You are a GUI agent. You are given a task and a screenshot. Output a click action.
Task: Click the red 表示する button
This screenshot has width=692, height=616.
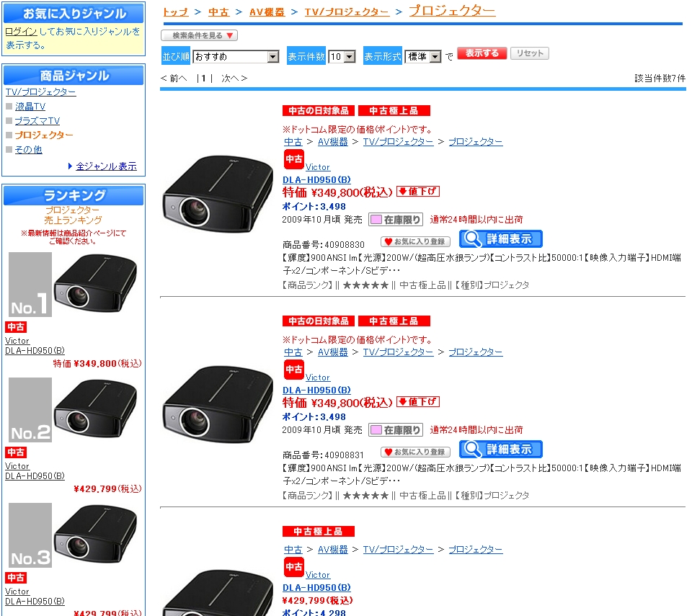coord(482,53)
